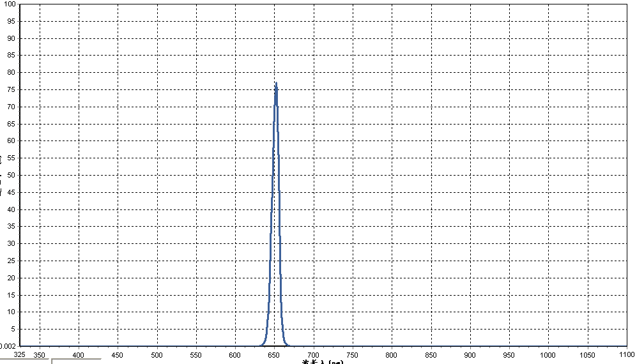The height and width of the screenshot is (364, 644).
Task: Click the 700 tick label on the x-axis
Action: point(313,354)
